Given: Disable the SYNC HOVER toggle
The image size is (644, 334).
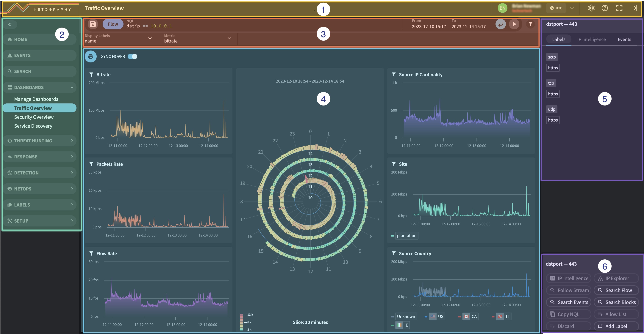Looking at the screenshot, I should [x=133, y=56].
